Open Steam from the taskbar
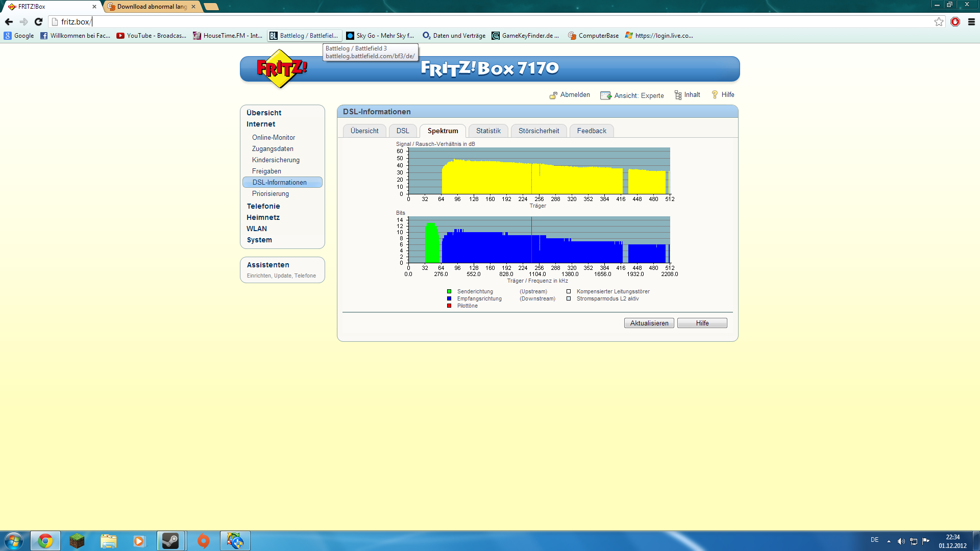Viewport: 980px width, 551px height. [x=170, y=541]
